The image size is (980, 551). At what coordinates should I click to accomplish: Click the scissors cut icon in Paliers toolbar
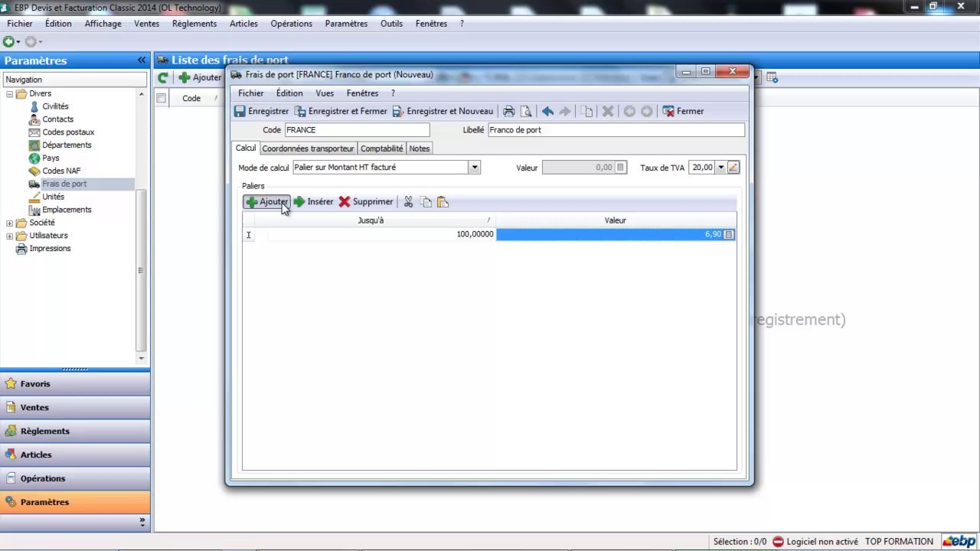point(408,202)
